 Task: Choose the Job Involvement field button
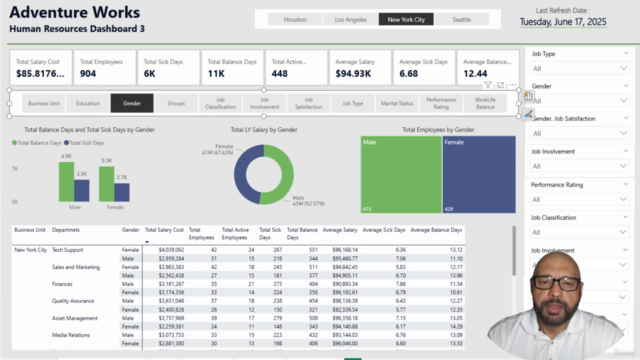point(264,103)
